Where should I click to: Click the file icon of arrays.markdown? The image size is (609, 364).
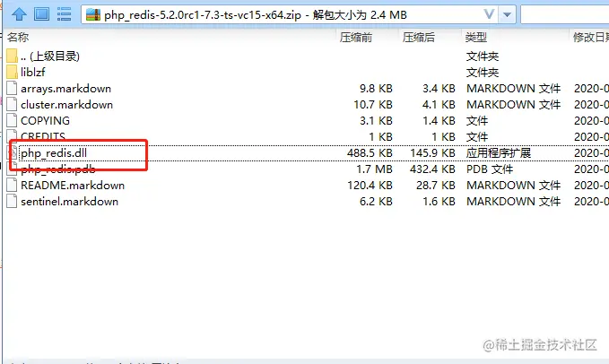point(12,88)
